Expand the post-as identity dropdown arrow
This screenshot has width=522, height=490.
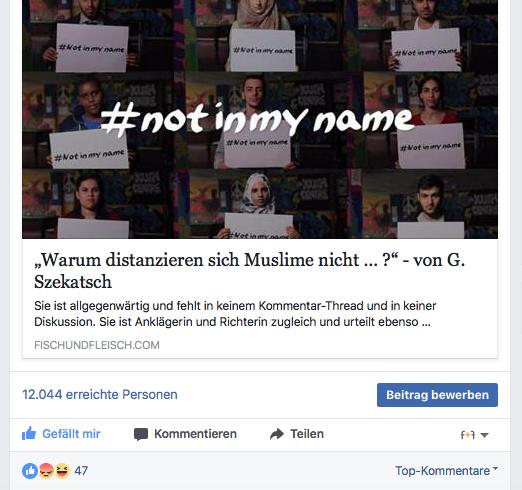point(485,435)
